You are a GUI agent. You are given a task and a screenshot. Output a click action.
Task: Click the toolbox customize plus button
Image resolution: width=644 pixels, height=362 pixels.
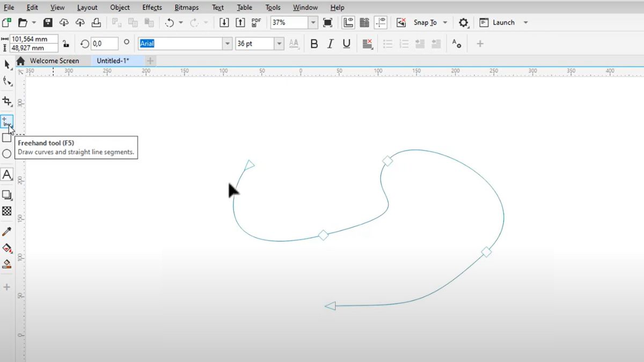pos(7,287)
